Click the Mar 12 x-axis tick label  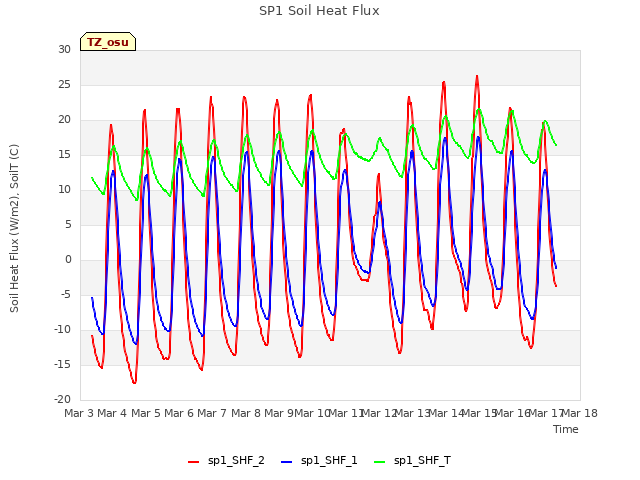point(379,413)
